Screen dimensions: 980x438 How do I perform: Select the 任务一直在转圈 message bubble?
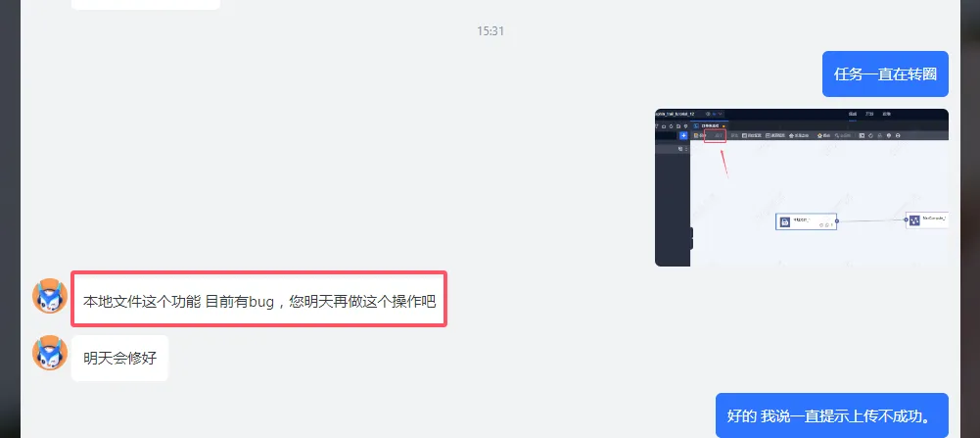(x=885, y=73)
